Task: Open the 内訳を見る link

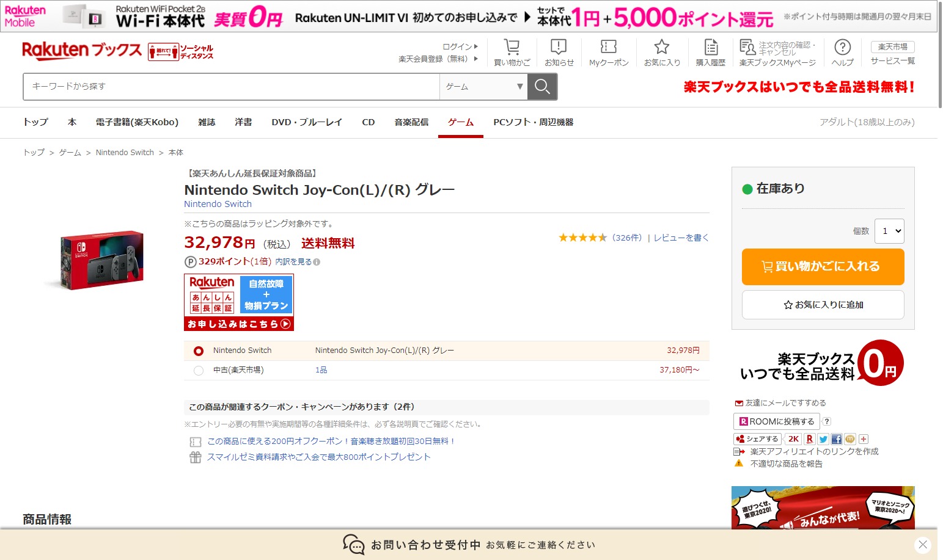Action: [293, 262]
